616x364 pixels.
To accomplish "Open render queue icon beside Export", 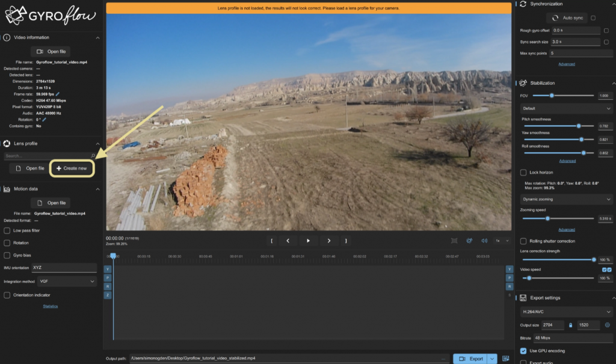I will tap(506, 359).
